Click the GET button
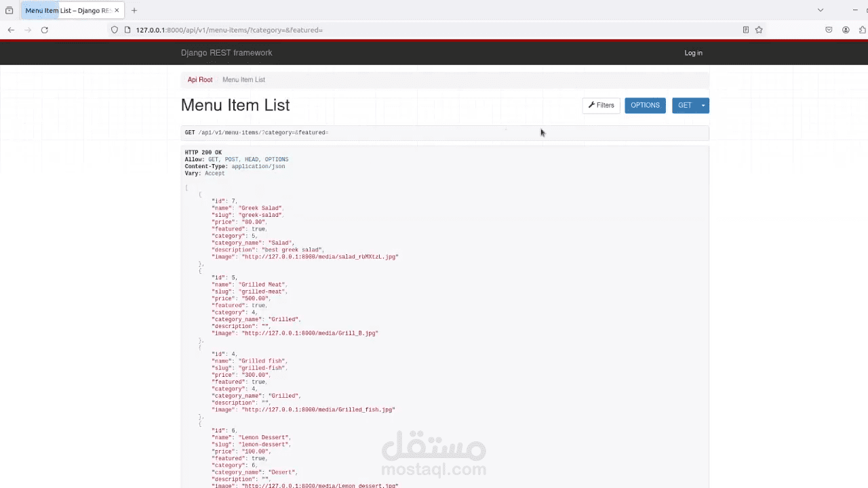Screen dimensions: 868x488 click(685, 105)
